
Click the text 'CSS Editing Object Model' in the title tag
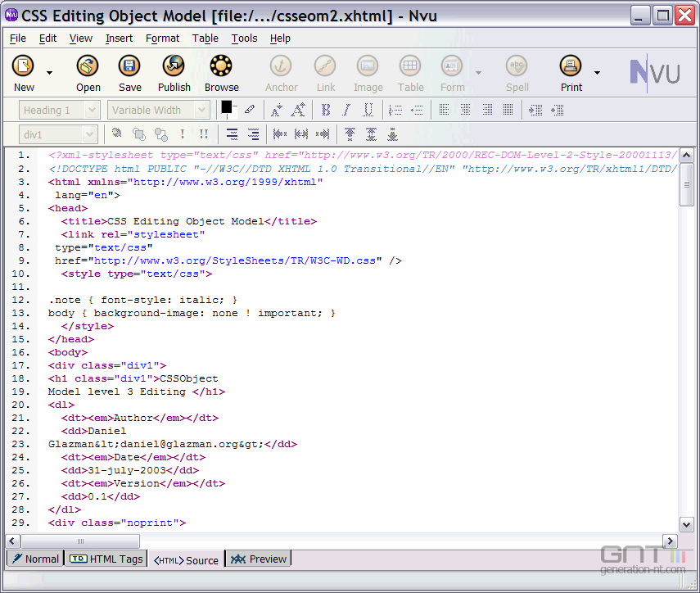pyautogui.click(x=185, y=221)
